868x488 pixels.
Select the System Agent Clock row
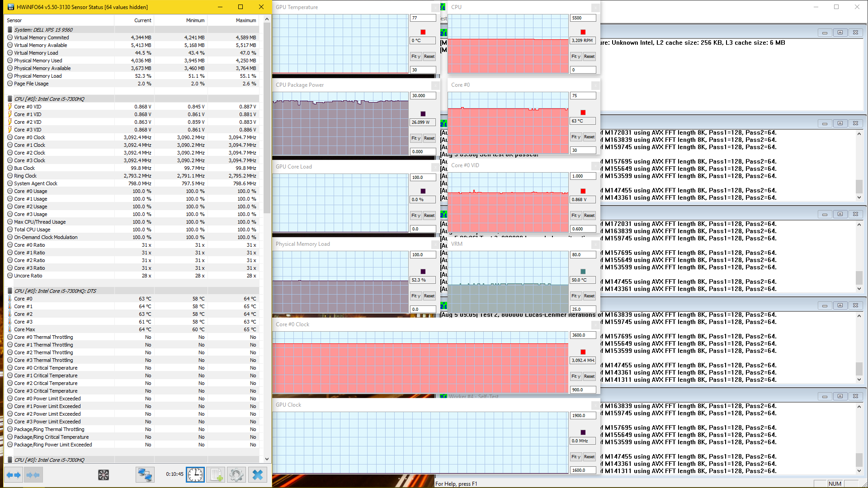132,183
